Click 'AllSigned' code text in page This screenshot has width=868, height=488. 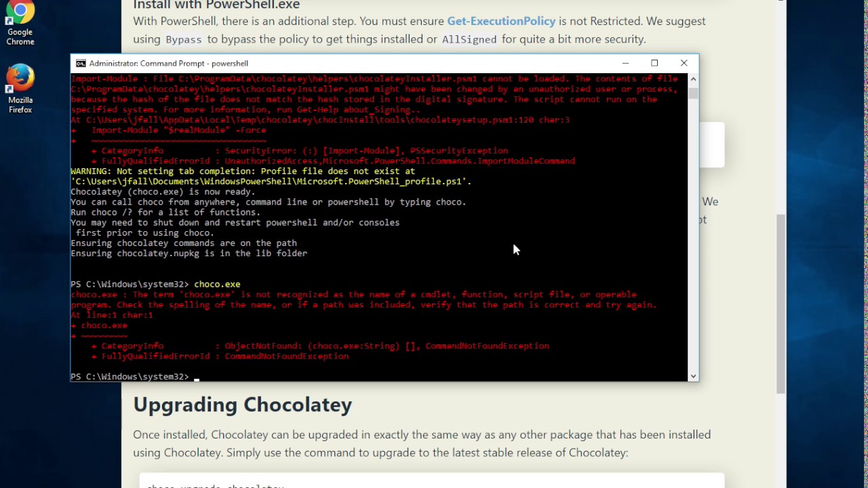(469, 39)
